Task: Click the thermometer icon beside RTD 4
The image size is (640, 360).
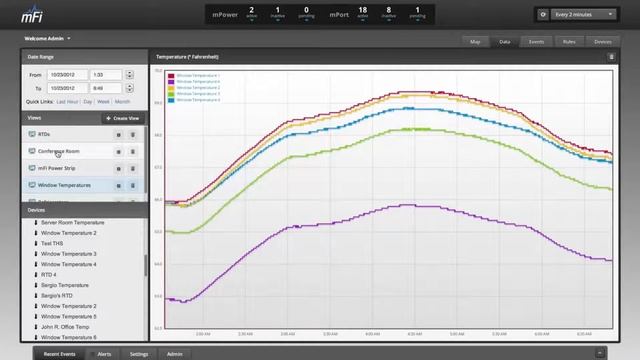Action: point(36,275)
